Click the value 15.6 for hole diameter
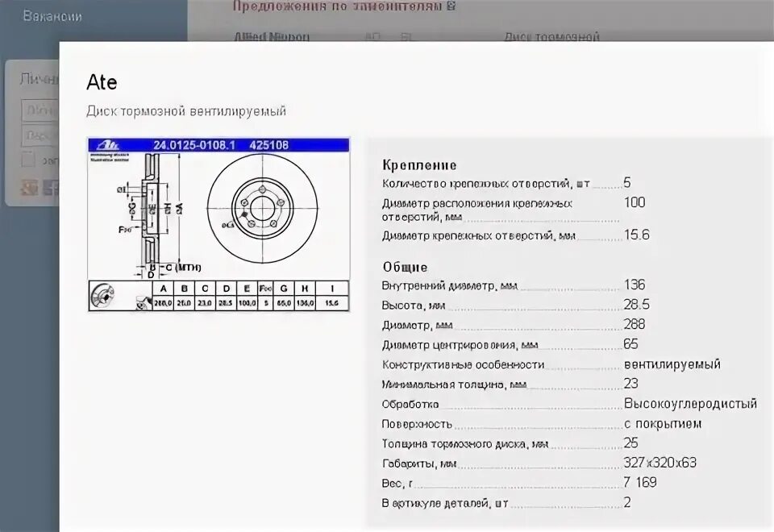The width and height of the screenshot is (774, 532). (637, 235)
